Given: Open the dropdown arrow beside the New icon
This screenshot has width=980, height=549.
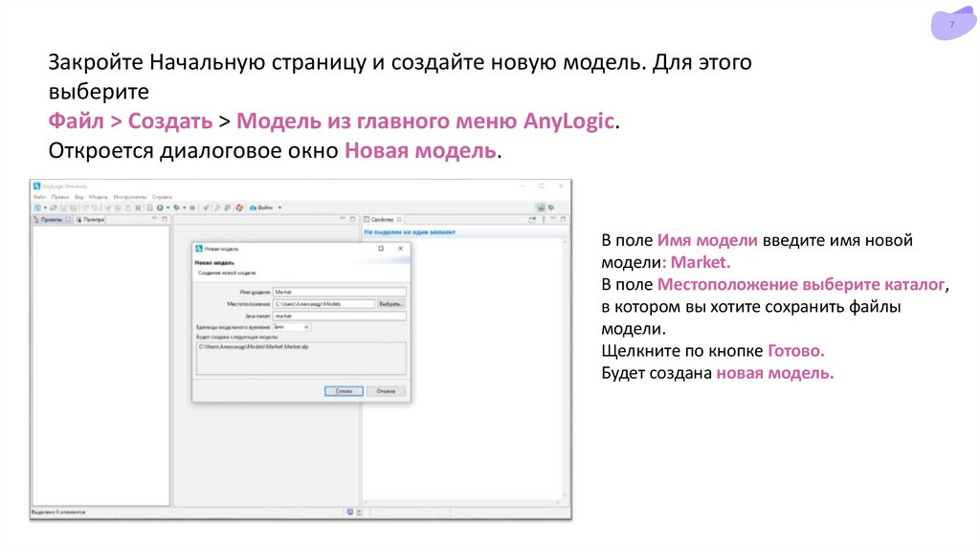Looking at the screenshot, I should (x=45, y=208).
